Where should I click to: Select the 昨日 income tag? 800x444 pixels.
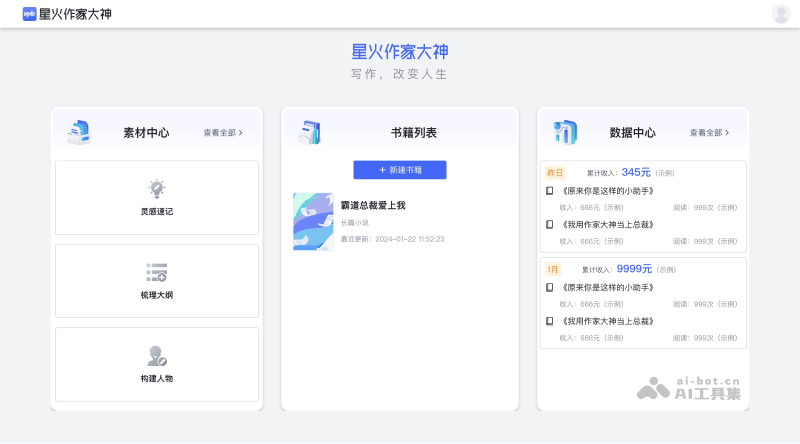(x=554, y=172)
